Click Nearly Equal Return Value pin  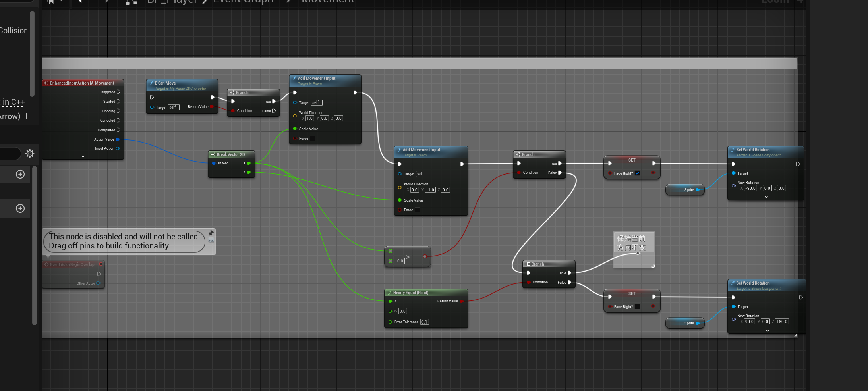[462, 301]
